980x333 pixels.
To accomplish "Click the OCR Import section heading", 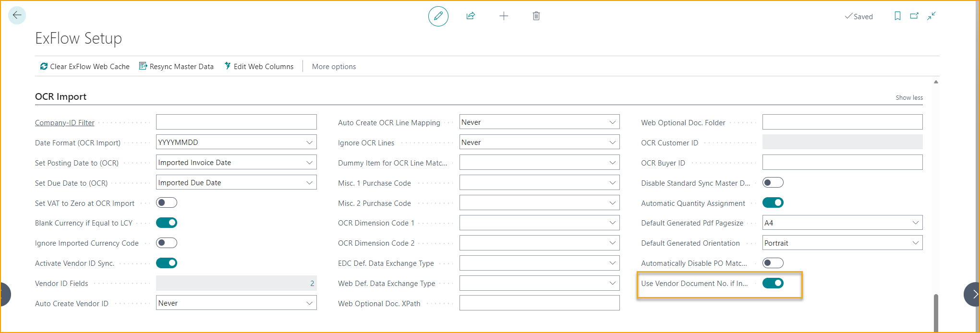I will click(x=60, y=96).
